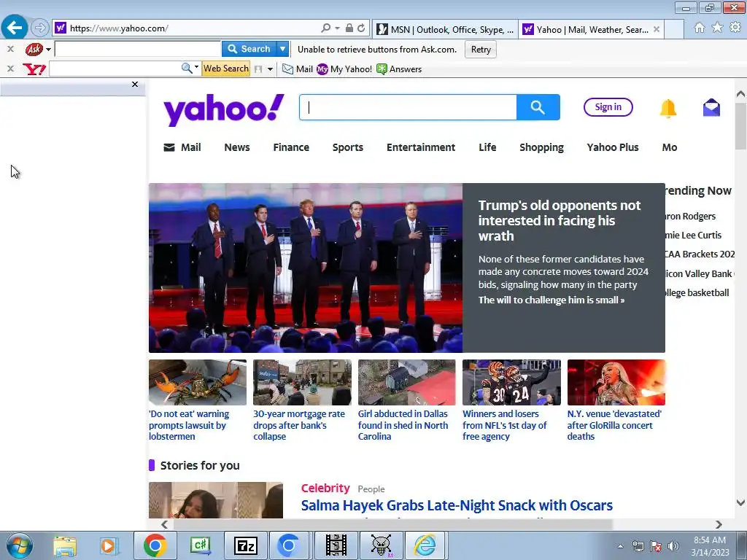Open Windows Explorer folder in taskbar
The width and height of the screenshot is (747, 560).
[65, 546]
